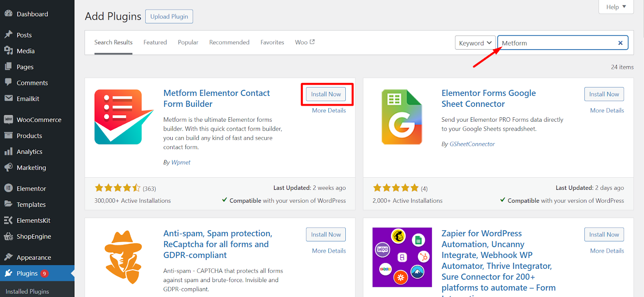Expand the Help dropdown tab

click(616, 6)
